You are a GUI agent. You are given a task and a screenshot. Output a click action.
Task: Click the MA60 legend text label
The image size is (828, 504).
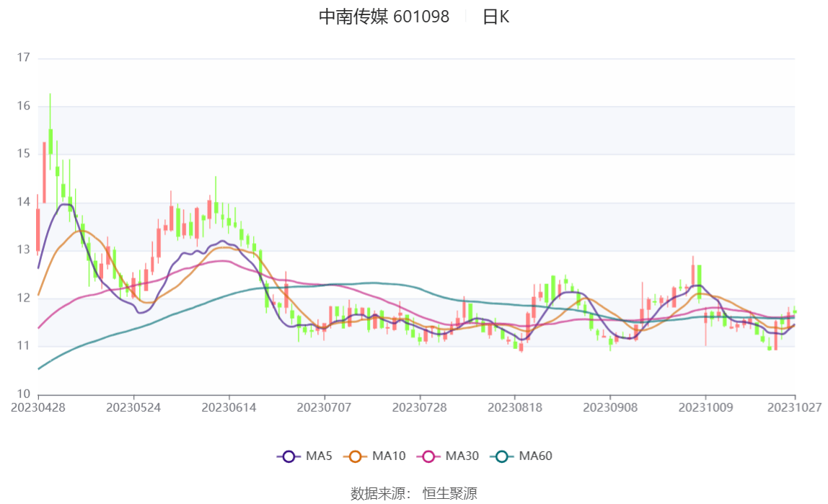[536, 456]
